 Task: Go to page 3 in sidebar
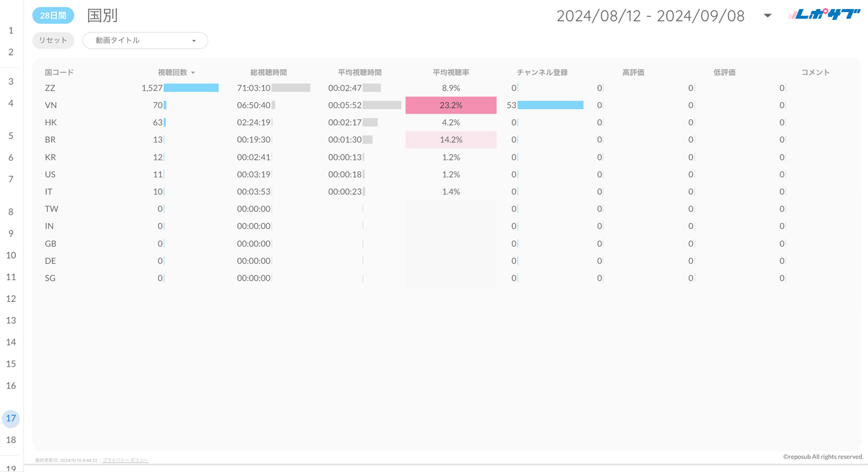pos(11,81)
